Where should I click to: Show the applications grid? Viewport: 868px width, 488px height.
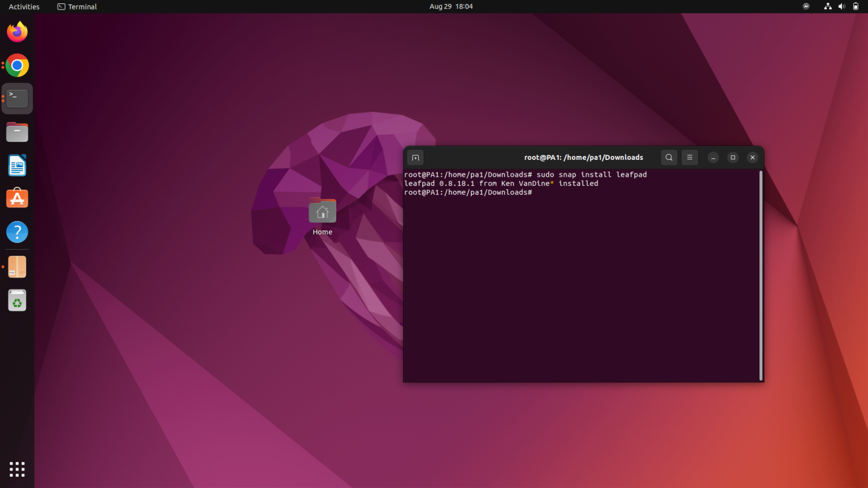(x=17, y=469)
